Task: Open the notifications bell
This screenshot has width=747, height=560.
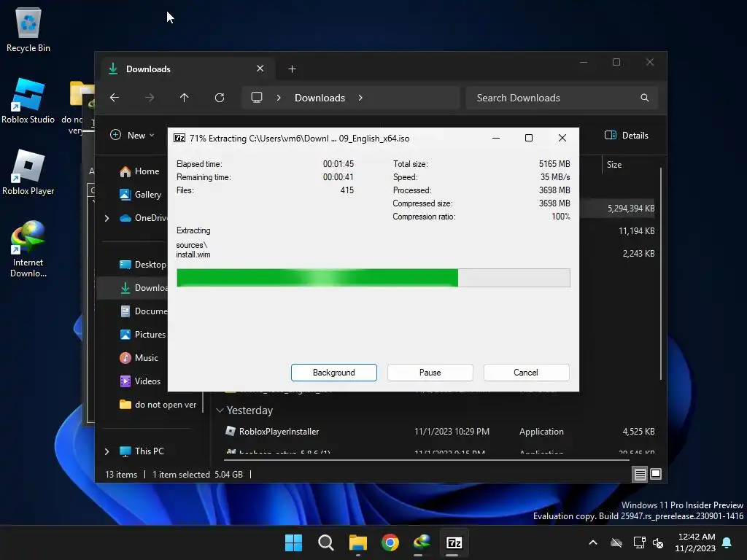Action: pos(727,542)
